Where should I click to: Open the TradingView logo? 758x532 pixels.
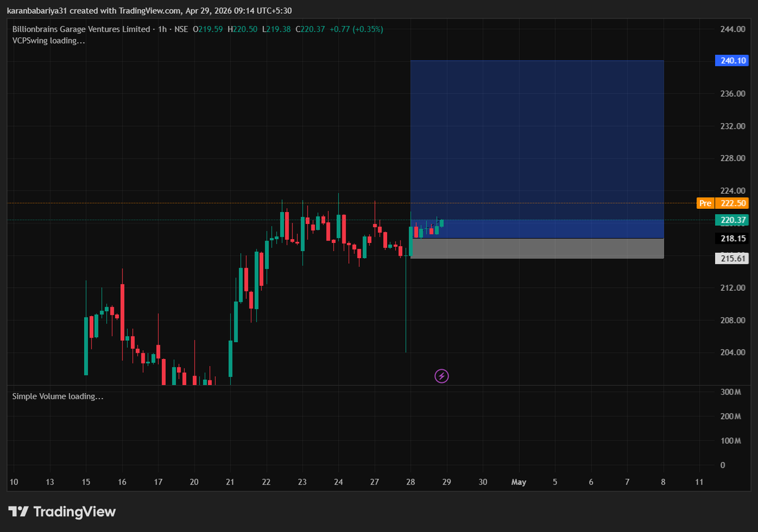click(61, 512)
